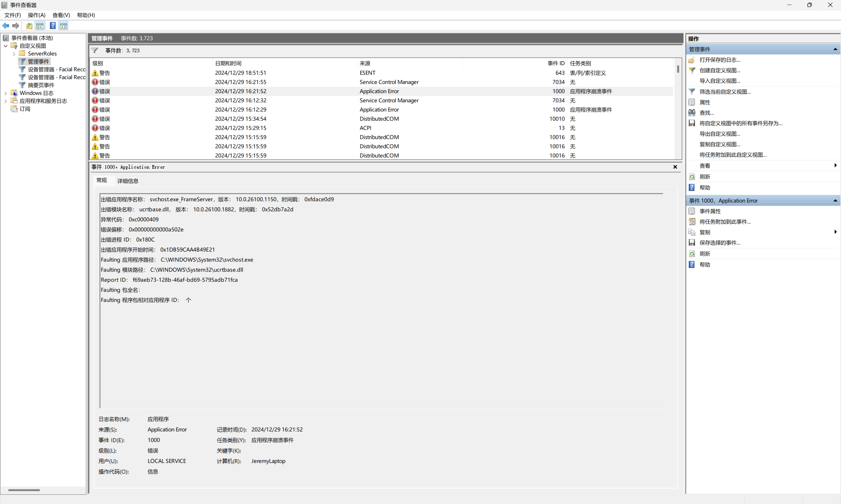Click the 查找 binoculars icon in actions
Image resolution: width=841 pixels, height=504 pixels.
tap(692, 113)
